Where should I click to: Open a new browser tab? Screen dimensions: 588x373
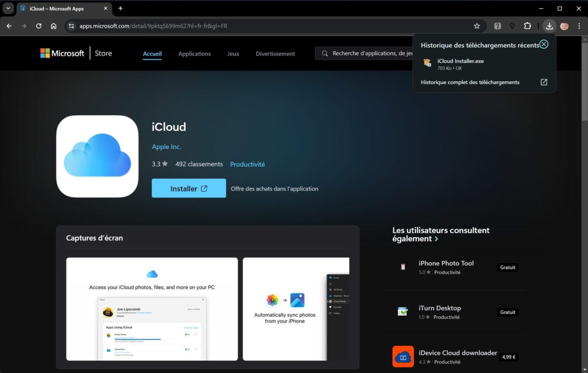pos(120,8)
